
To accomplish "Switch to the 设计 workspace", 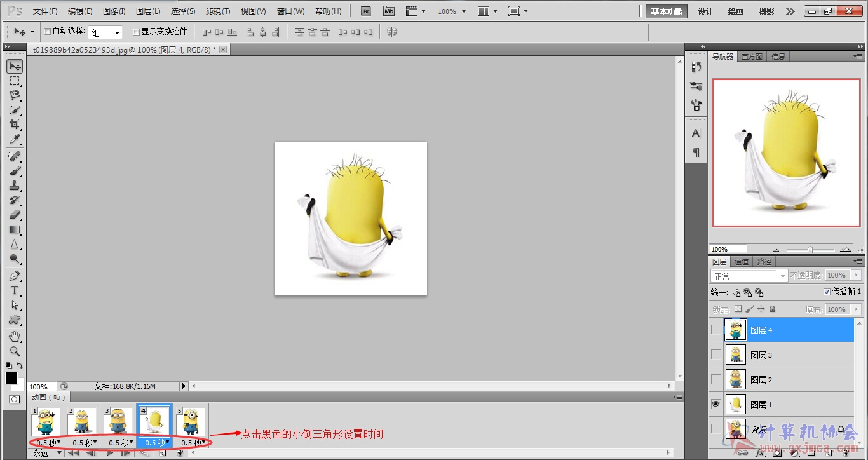I will coord(705,11).
